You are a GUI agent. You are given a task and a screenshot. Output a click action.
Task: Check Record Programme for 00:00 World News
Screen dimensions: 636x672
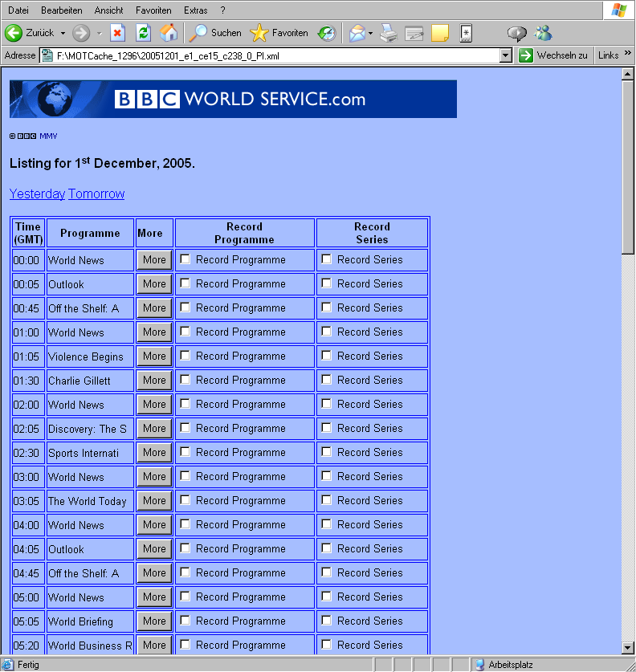tap(185, 259)
